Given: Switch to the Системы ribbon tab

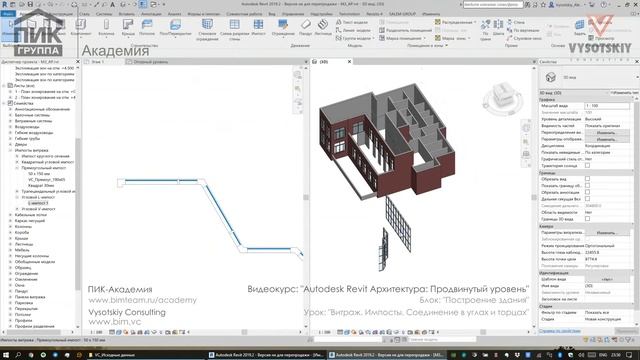Looking at the screenshot, I should (104, 14).
